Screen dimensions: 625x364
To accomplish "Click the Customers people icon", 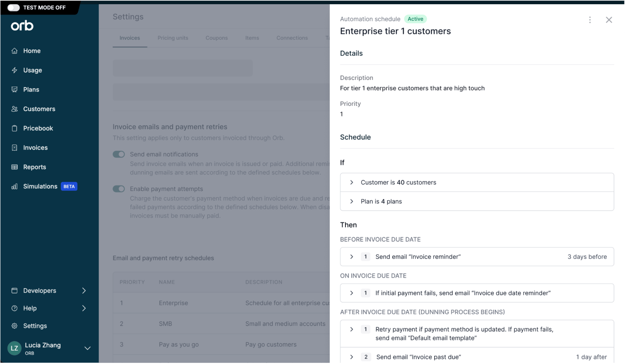I will (14, 109).
